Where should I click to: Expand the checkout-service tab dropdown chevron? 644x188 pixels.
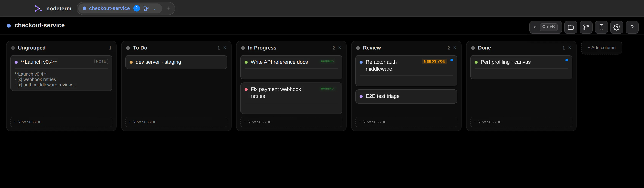click(x=155, y=9)
